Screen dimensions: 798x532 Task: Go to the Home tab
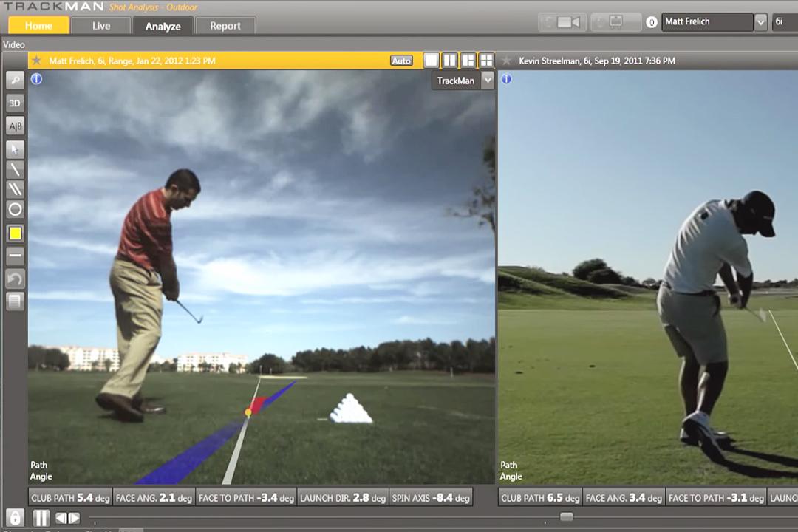point(38,25)
